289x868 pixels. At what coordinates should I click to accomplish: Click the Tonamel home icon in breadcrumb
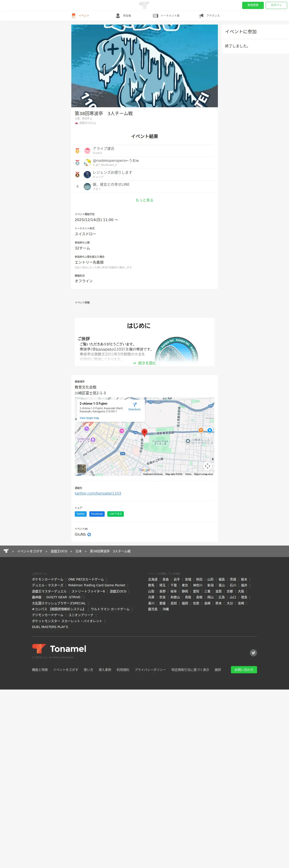(x=6, y=551)
